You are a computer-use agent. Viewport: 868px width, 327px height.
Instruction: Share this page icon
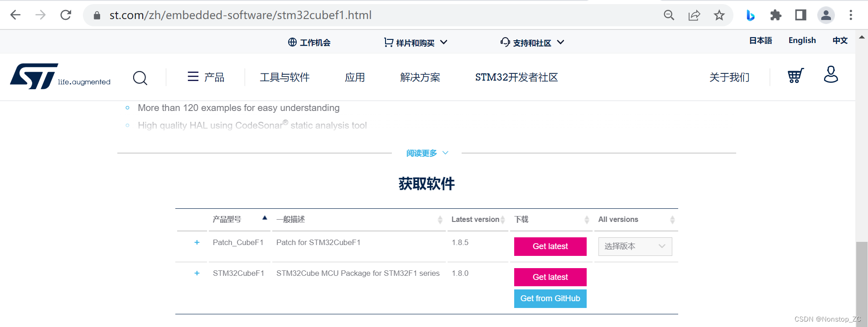(694, 15)
